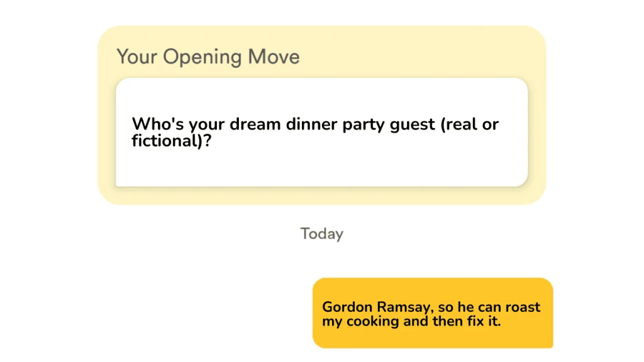Click the yellow strip beneath the white question card
This screenshot has width=644, height=362.
click(321, 196)
